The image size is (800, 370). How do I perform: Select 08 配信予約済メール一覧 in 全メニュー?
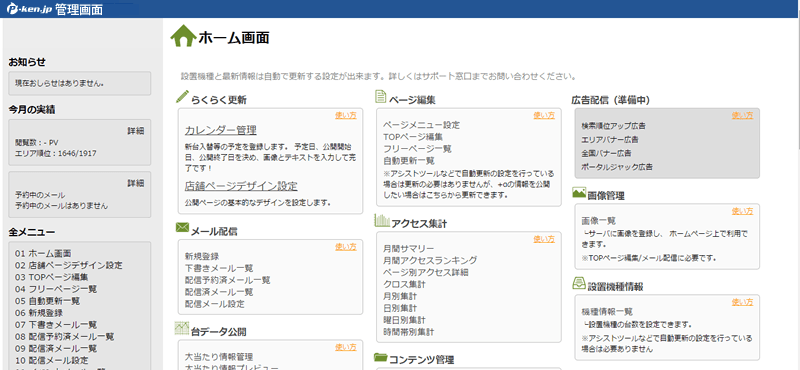(64, 337)
